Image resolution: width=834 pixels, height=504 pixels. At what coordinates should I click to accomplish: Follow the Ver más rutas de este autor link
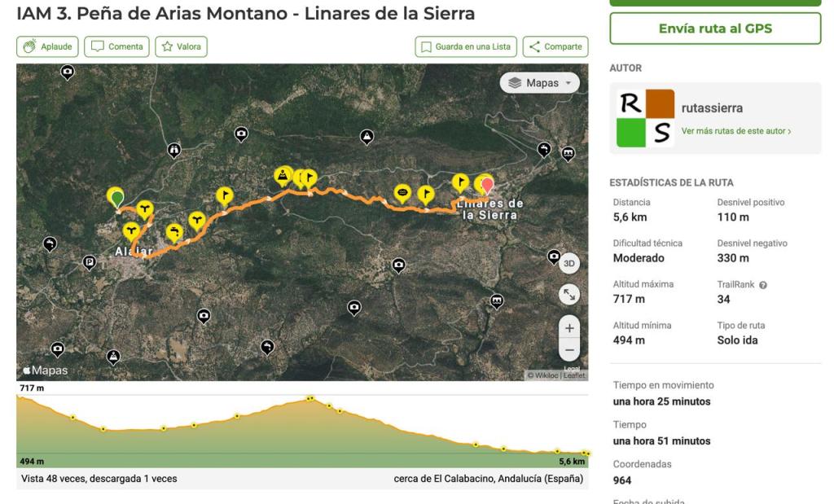click(736, 131)
